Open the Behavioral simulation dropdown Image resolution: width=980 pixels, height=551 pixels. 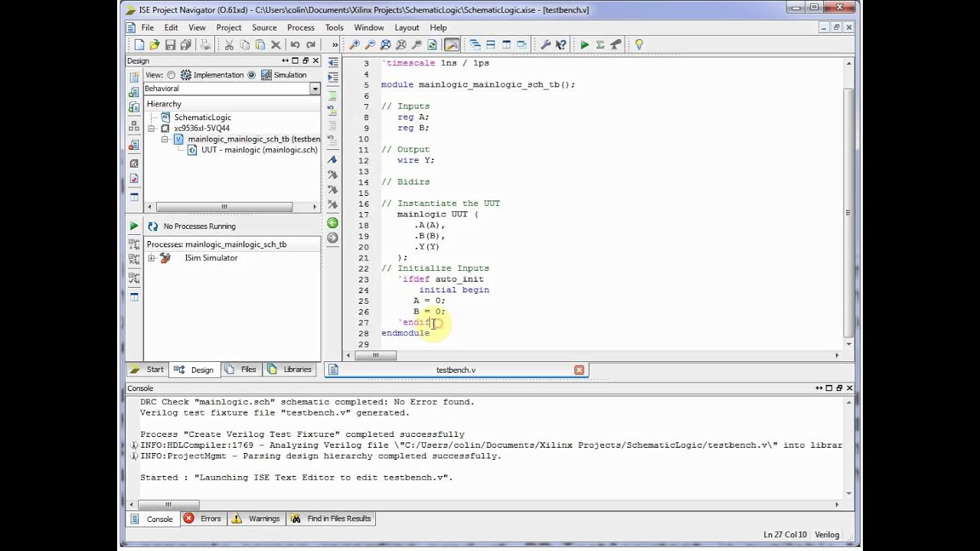click(315, 89)
